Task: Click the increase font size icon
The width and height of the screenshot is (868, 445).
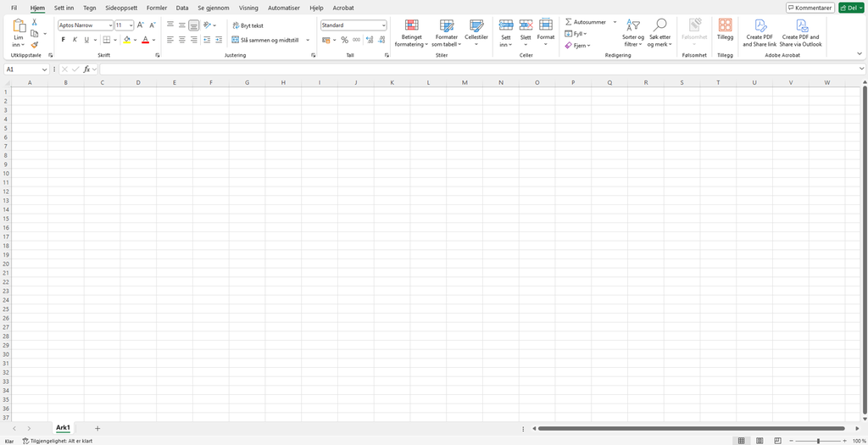Action: click(x=141, y=25)
